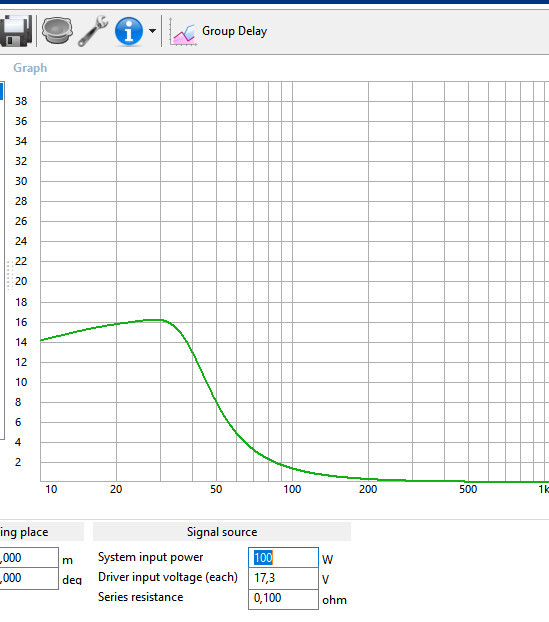549x622 pixels.
Task: Click the 20 label on vertical axis
Action: coord(21,281)
